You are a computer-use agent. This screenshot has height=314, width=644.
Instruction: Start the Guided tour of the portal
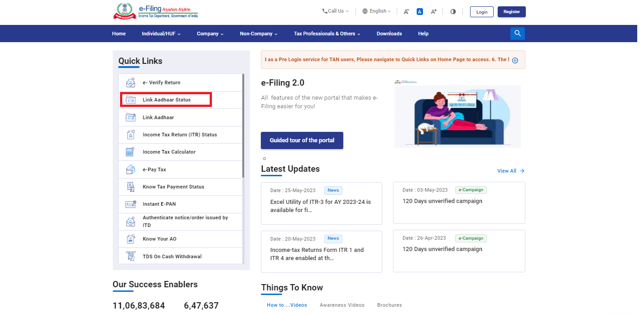tap(302, 140)
